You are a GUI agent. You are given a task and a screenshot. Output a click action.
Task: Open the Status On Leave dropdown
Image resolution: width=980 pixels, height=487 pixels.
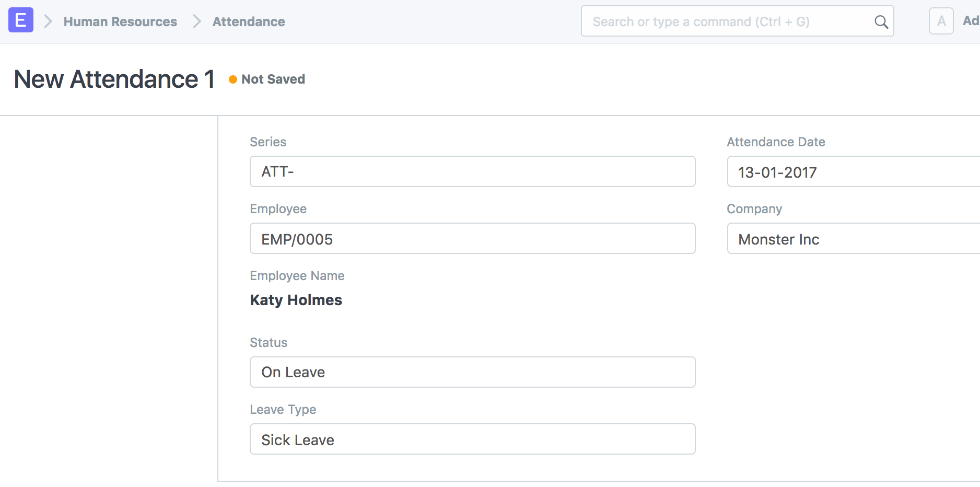coord(472,372)
